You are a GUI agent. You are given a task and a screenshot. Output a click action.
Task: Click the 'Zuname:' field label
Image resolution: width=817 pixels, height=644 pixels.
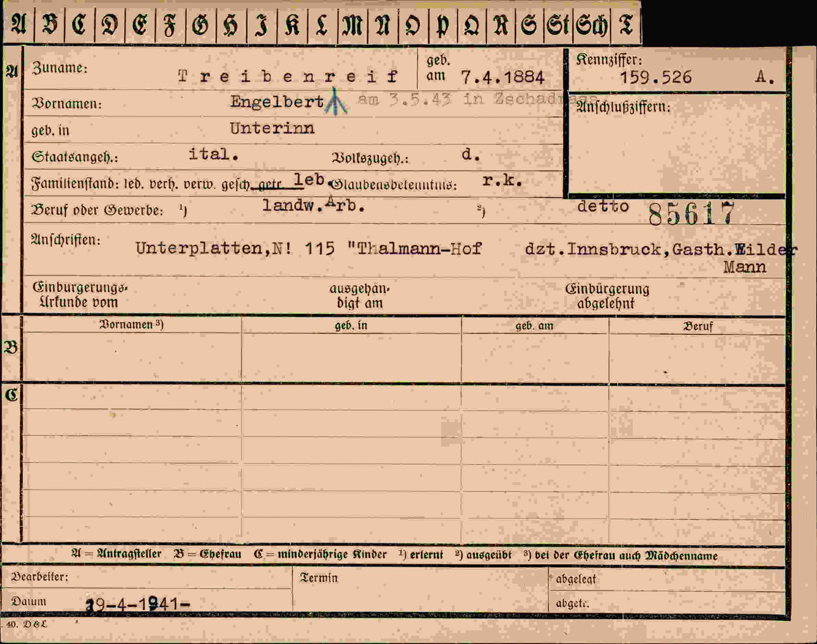click(x=60, y=68)
